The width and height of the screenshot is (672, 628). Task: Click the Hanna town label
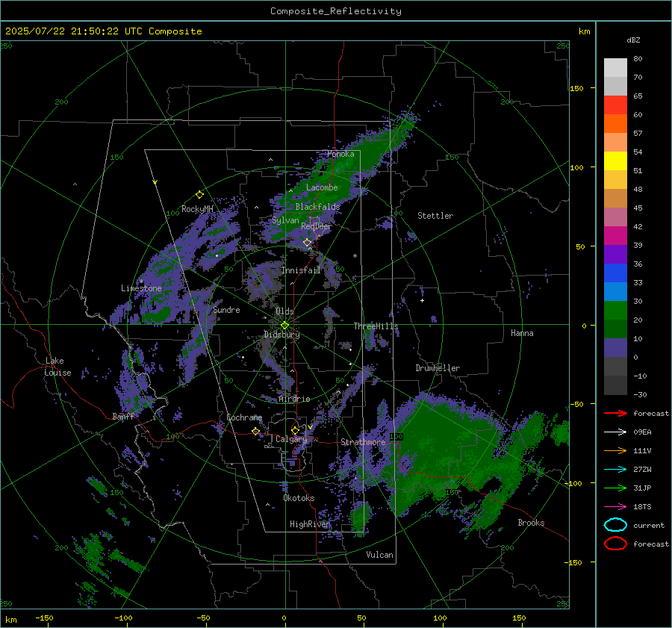pyautogui.click(x=522, y=333)
